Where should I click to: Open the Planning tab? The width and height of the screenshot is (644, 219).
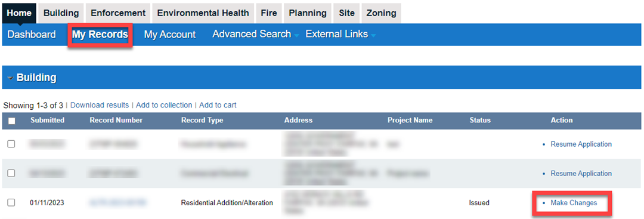(308, 13)
